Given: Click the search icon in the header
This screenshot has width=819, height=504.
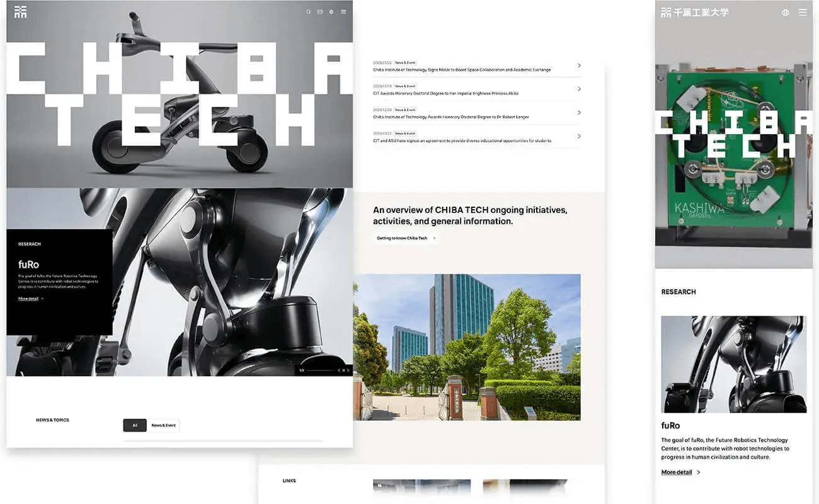Looking at the screenshot, I should coord(309,12).
